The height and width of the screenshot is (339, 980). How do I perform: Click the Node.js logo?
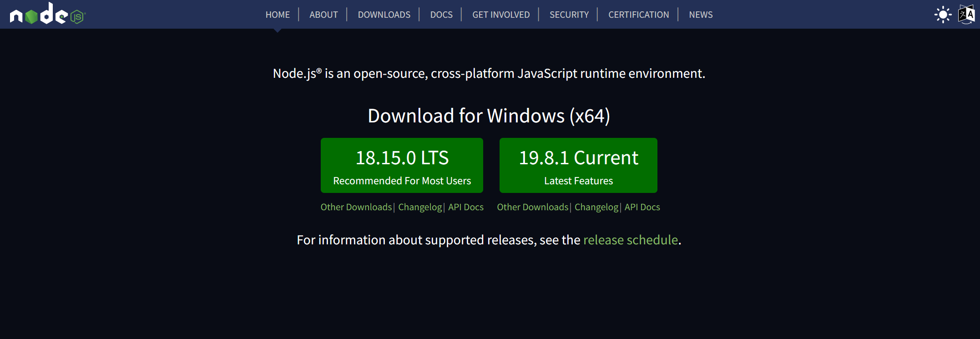coord(48,14)
